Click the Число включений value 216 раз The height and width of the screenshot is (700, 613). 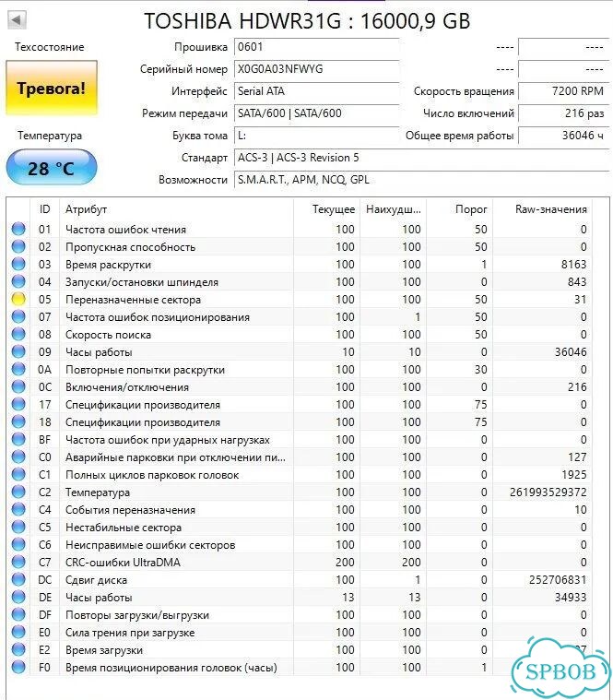pyautogui.click(x=563, y=113)
